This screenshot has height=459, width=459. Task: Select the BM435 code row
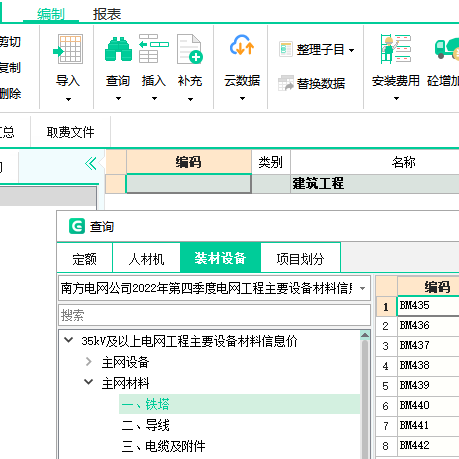tap(428, 306)
